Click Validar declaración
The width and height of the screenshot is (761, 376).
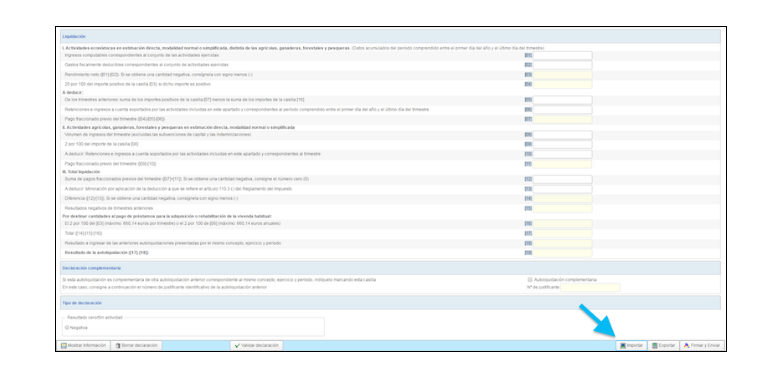point(256,345)
